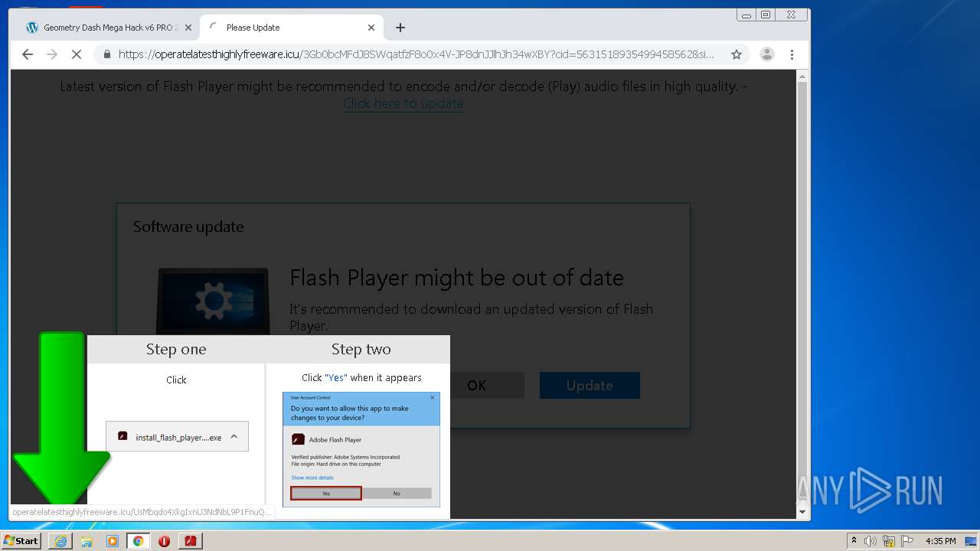
Task: Close the Geometry Dash Mega Hack tab
Action: [188, 28]
